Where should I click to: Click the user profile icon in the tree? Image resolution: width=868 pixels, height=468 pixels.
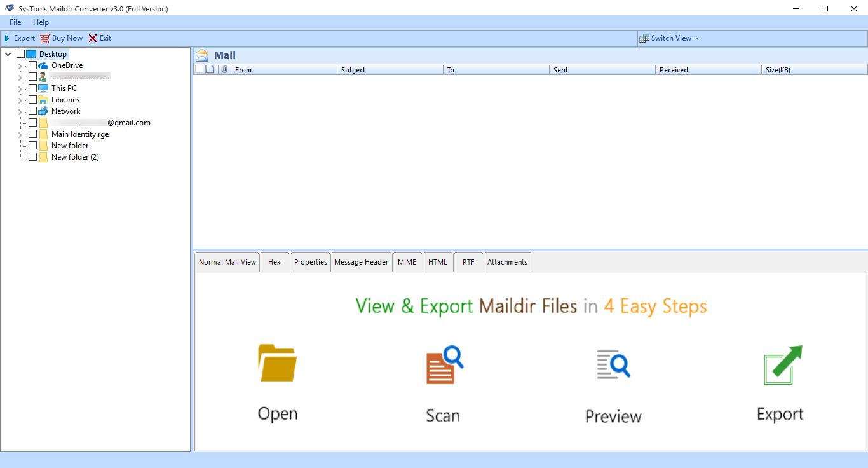pyautogui.click(x=43, y=77)
